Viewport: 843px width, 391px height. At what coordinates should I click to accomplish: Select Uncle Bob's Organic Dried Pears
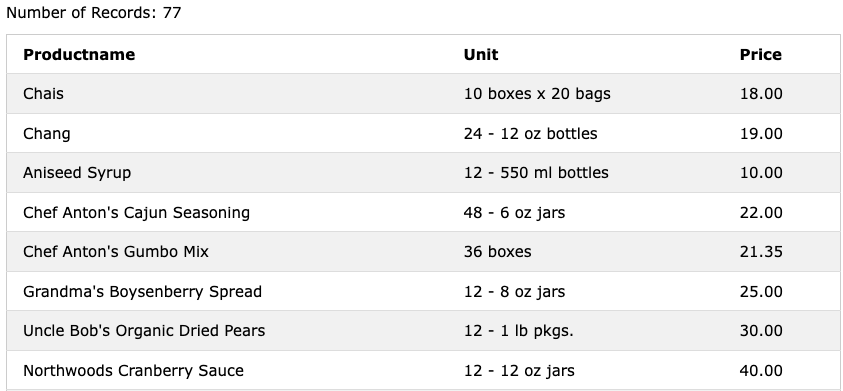click(144, 331)
